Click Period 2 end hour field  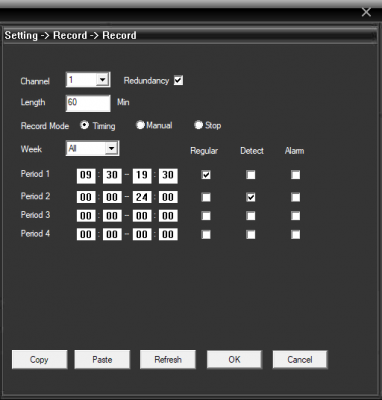pos(142,197)
